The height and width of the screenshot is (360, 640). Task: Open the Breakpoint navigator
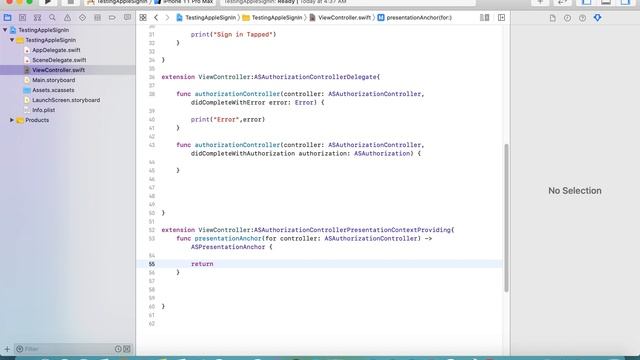(x=112, y=18)
